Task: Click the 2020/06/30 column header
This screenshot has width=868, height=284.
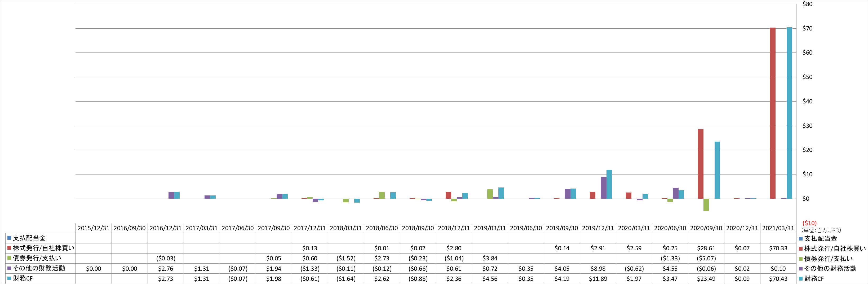Action: tap(670, 228)
